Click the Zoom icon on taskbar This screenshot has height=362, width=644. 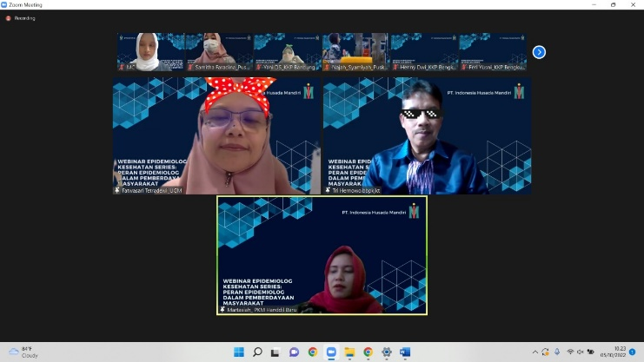point(331,352)
